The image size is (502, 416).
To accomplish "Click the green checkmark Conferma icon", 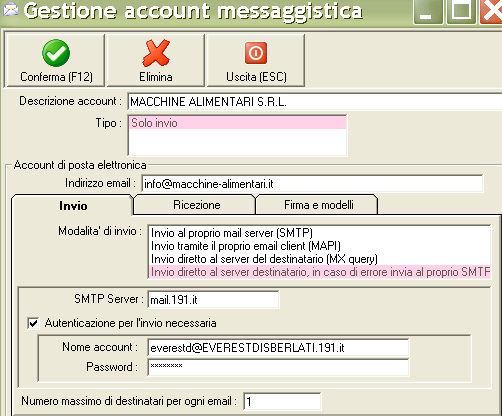I will [56, 53].
